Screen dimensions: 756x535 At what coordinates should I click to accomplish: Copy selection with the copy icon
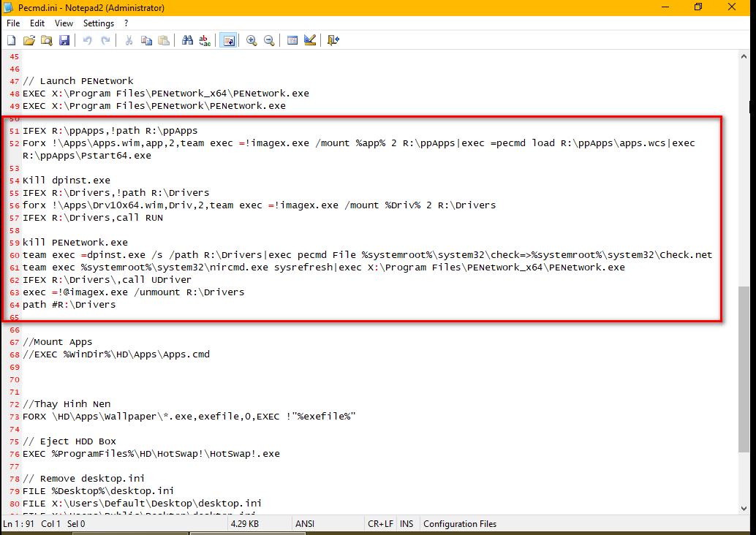tap(146, 40)
